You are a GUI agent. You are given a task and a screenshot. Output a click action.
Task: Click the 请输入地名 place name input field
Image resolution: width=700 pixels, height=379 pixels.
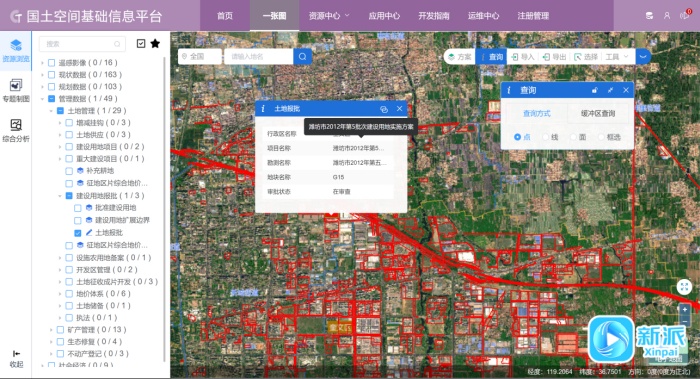click(258, 57)
